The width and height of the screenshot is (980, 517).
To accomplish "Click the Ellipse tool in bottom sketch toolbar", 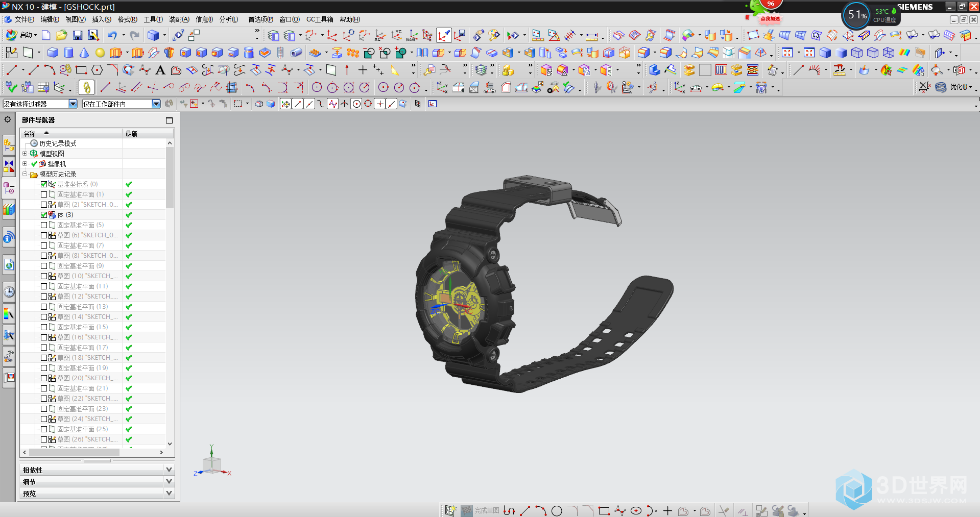I will [x=636, y=511].
